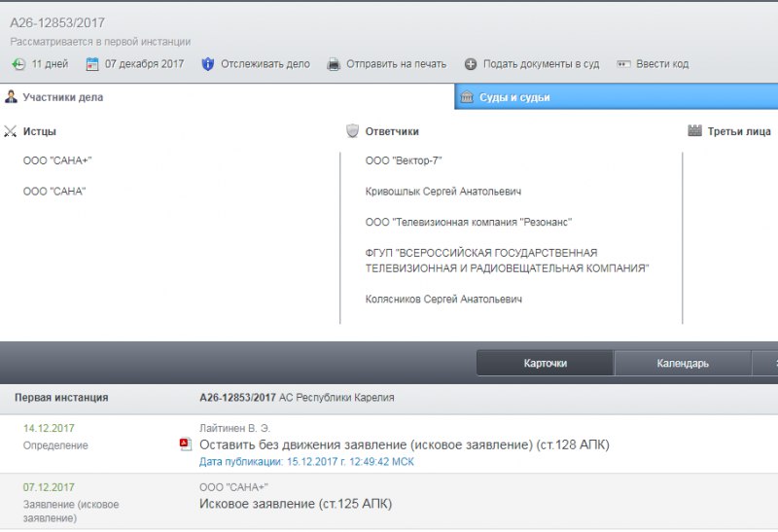778x532 pixels.
Task: Select defendant Колясников Сергей Анатольевич
Action: [443, 300]
